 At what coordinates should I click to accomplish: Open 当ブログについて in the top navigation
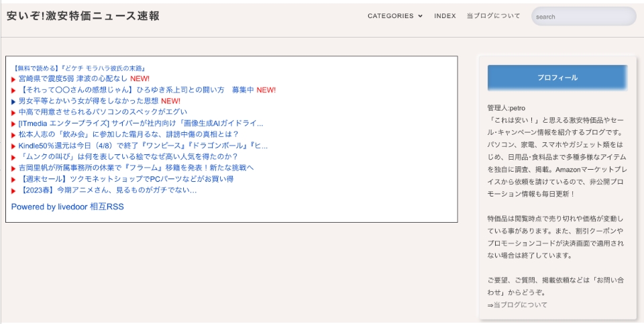[493, 16]
